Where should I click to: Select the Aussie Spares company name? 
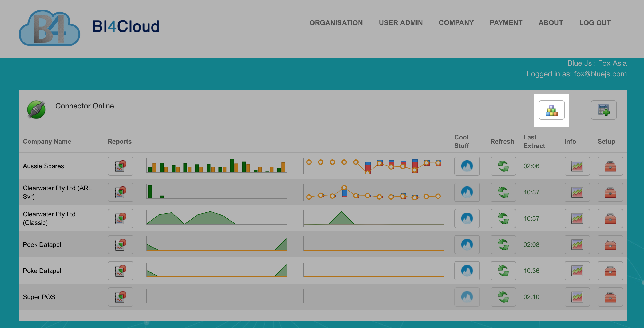(43, 166)
